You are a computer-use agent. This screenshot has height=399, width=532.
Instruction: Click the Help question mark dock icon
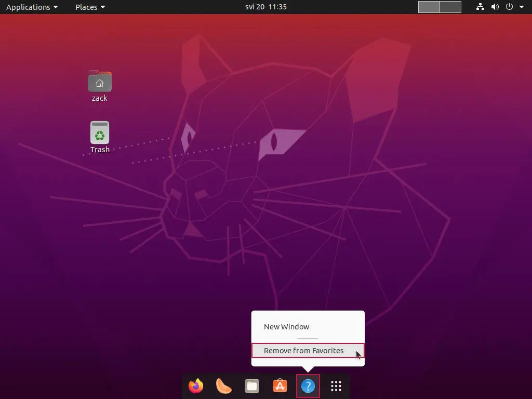pyautogui.click(x=308, y=386)
